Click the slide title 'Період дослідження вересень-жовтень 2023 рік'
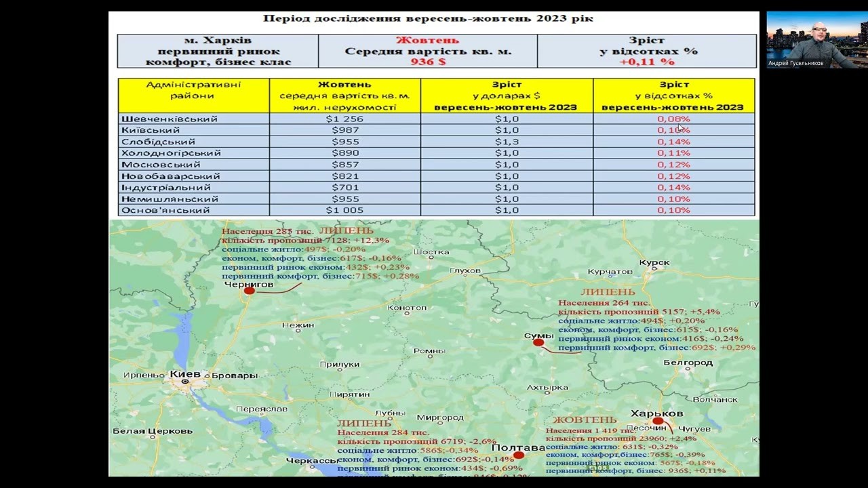Screen dimensions: 868x488 (x=429, y=18)
